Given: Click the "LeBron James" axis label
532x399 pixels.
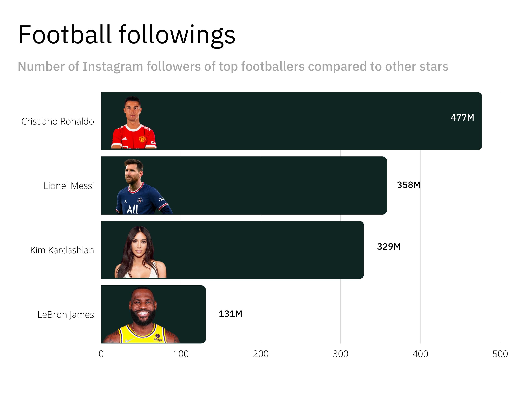Looking at the screenshot, I should click(66, 315).
